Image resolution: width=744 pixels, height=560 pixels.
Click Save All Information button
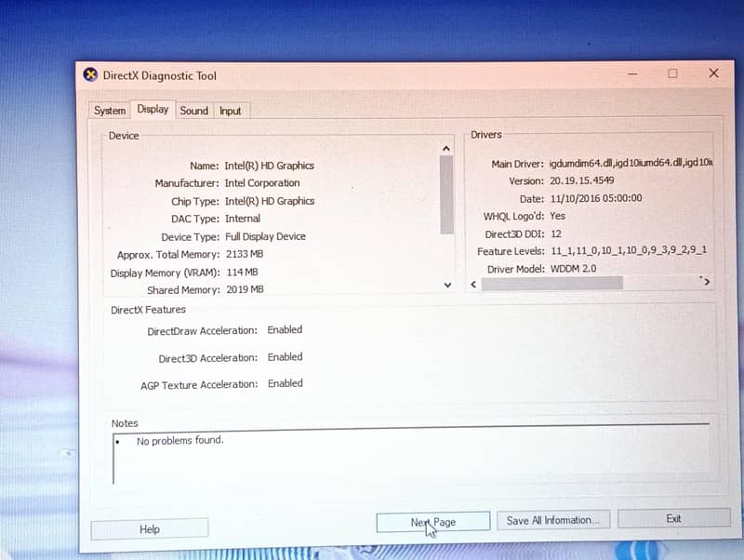553,520
